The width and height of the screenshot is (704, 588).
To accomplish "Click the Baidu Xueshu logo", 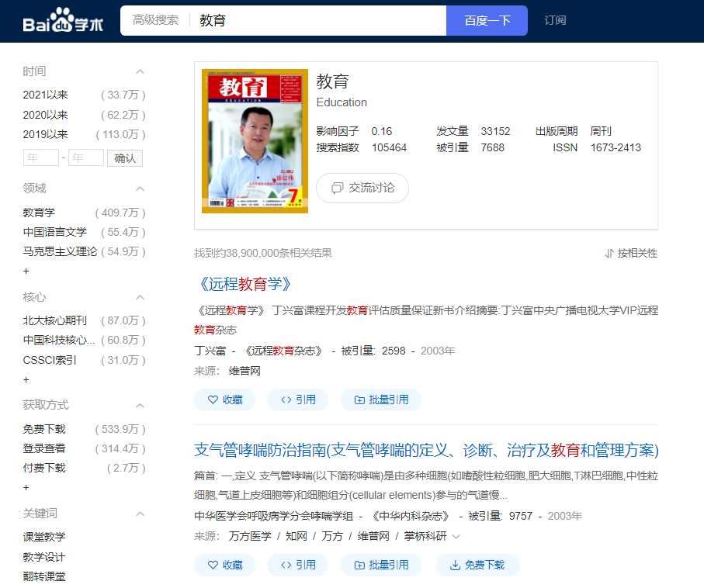I will click(63, 21).
